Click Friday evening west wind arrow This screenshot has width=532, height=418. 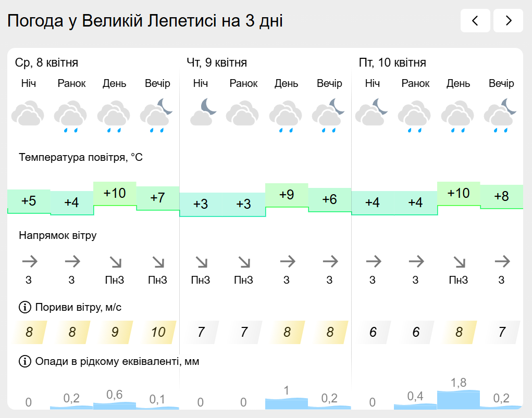point(502,261)
